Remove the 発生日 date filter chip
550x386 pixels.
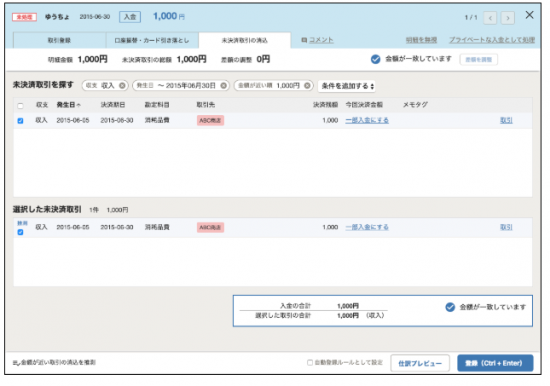[223, 86]
